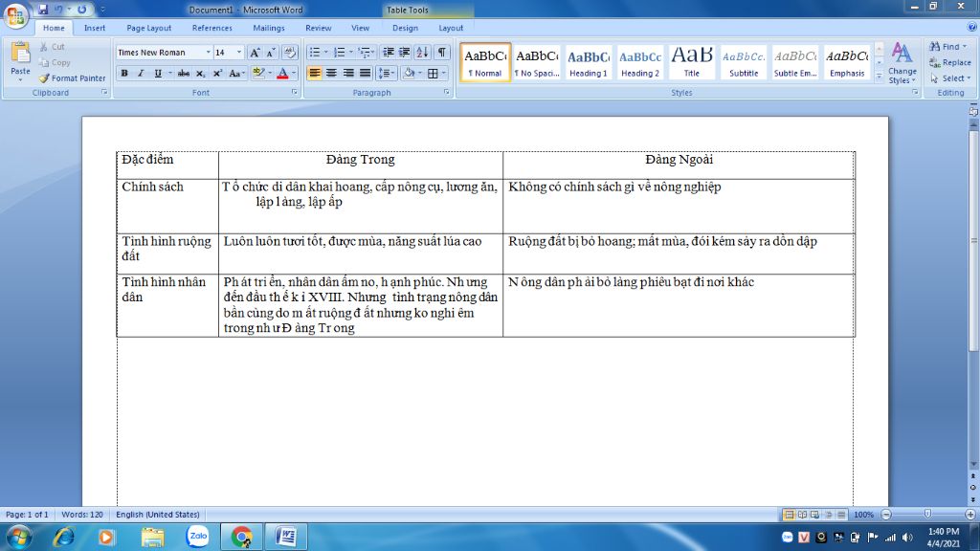Apply strikethrough formatting
Image resolution: width=980 pixels, height=551 pixels.
pyautogui.click(x=183, y=73)
